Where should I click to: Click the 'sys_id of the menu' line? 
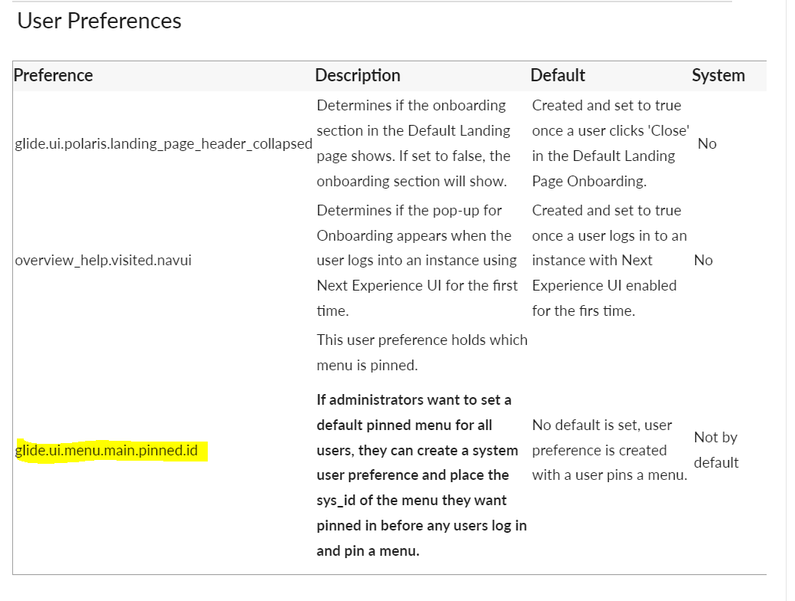pos(411,501)
